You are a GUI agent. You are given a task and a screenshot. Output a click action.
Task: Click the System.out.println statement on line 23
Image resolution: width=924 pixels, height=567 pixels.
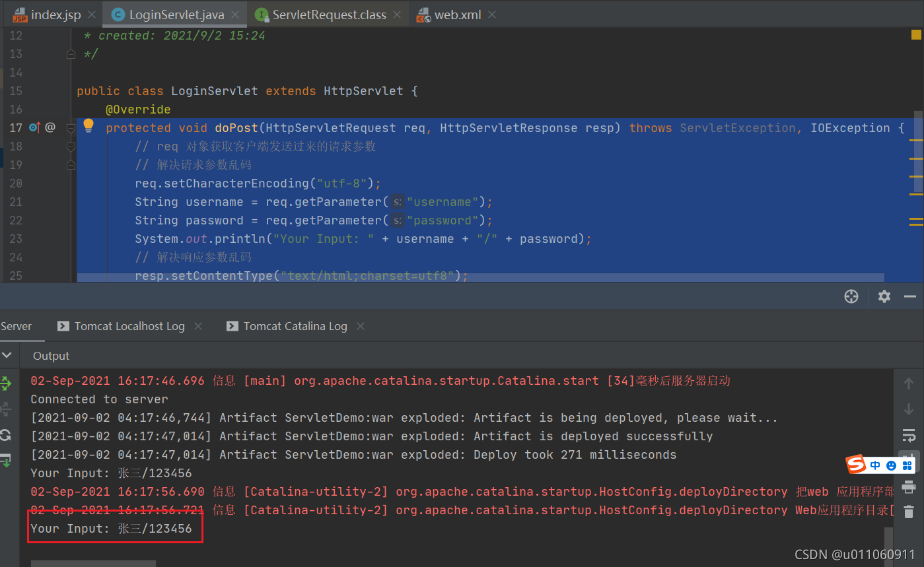pyautogui.click(x=363, y=239)
